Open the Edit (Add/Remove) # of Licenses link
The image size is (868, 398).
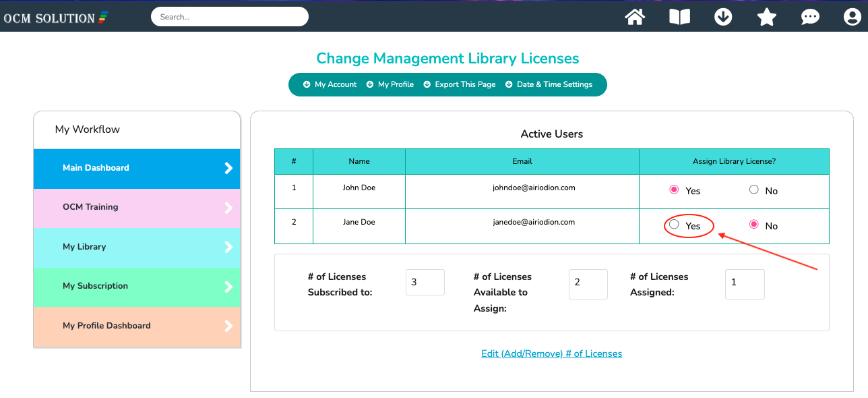[x=551, y=353]
